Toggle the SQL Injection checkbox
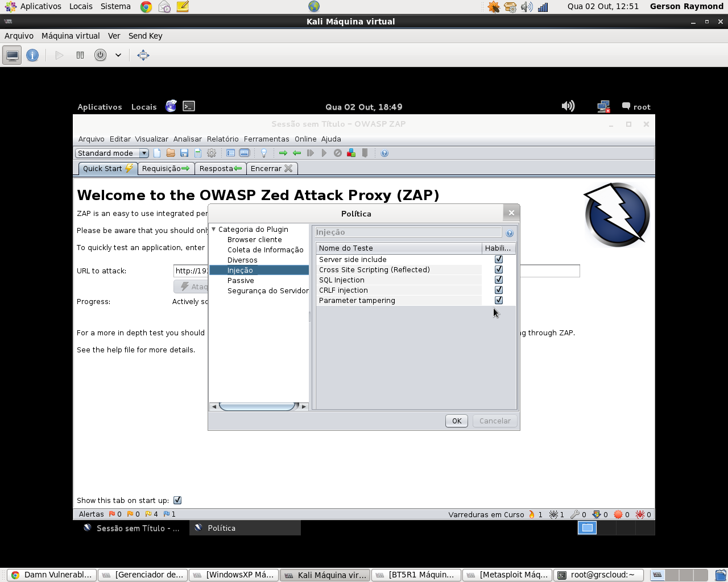The width and height of the screenshot is (728, 582). (x=499, y=280)
